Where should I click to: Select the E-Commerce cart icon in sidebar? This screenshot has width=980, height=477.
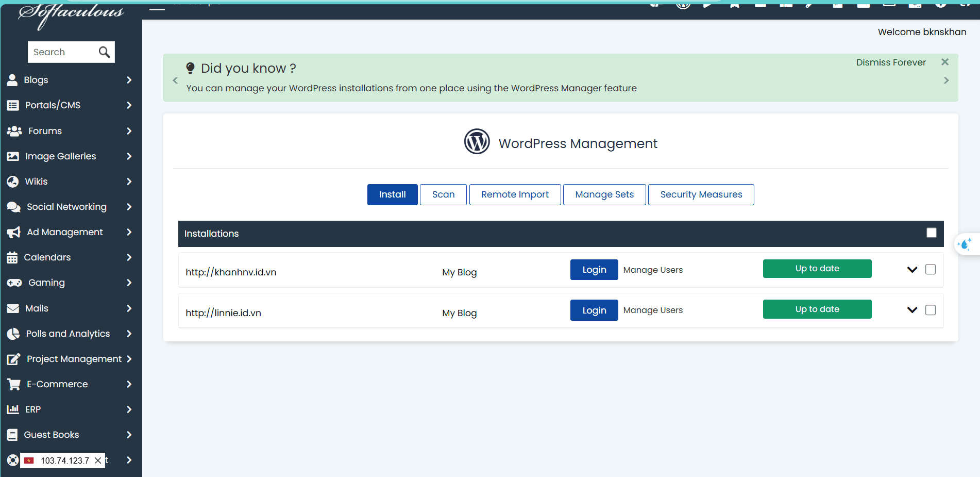click(x=13, y=384)
